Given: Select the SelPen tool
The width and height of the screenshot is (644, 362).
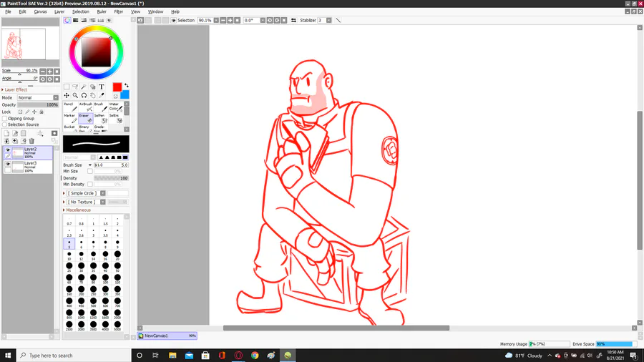Looking at the screenshot, I should tap(101, 118).
